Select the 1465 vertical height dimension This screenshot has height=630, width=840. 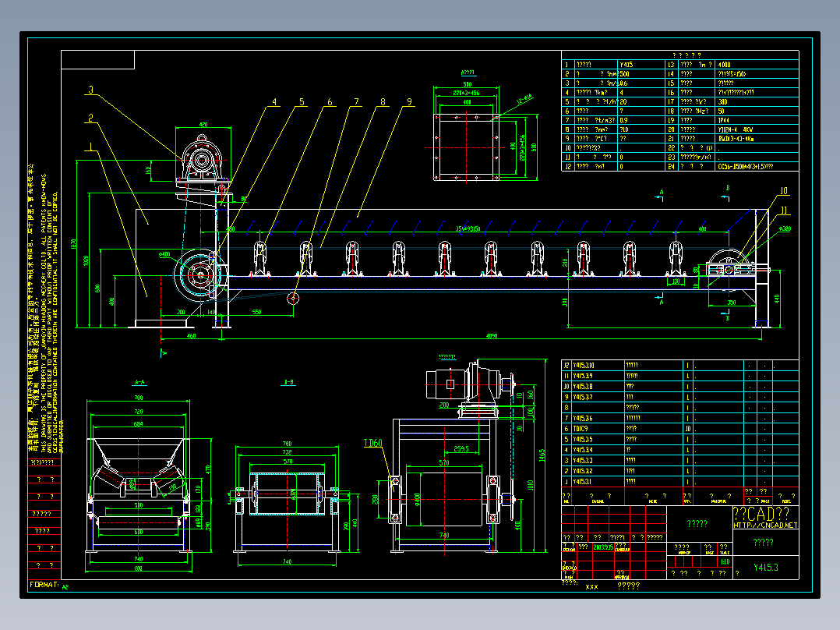(x=542, y=456)
